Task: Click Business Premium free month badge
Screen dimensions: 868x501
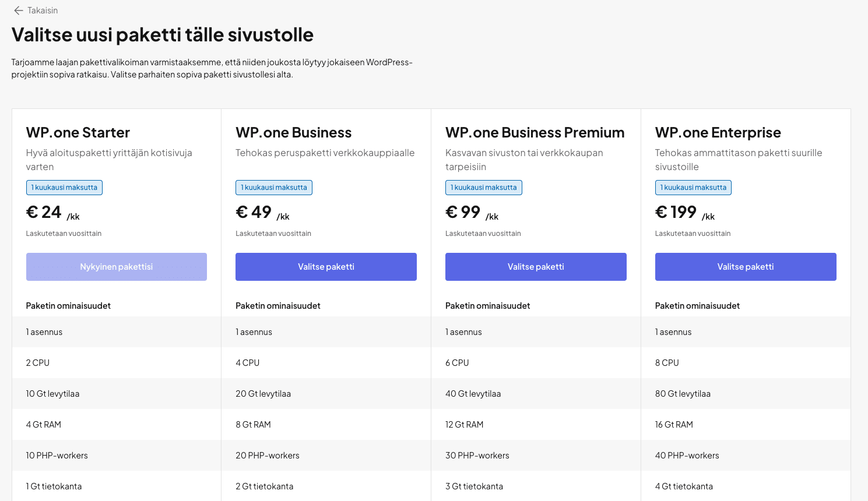Action: pyautogui.click(x=484, y=188)
